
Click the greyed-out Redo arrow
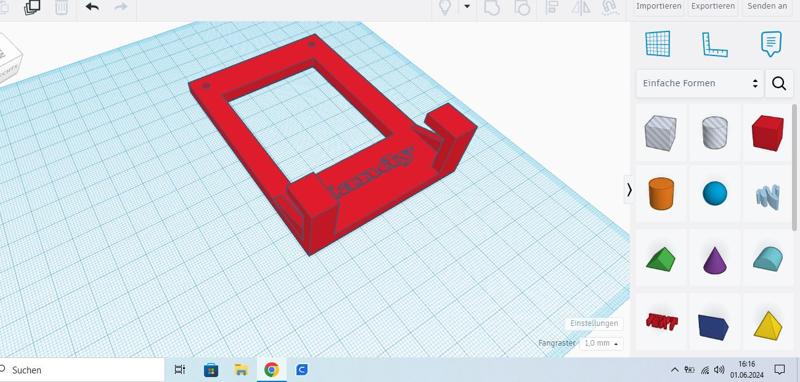[121, 7]
